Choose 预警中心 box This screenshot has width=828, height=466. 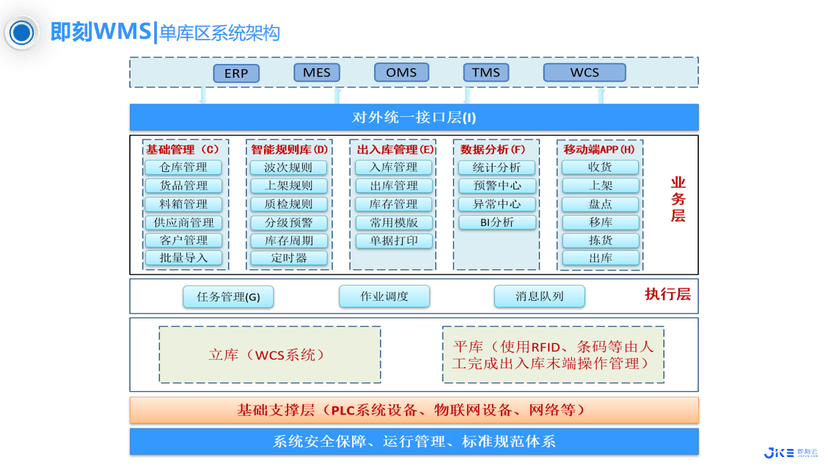tap(496, 185)
